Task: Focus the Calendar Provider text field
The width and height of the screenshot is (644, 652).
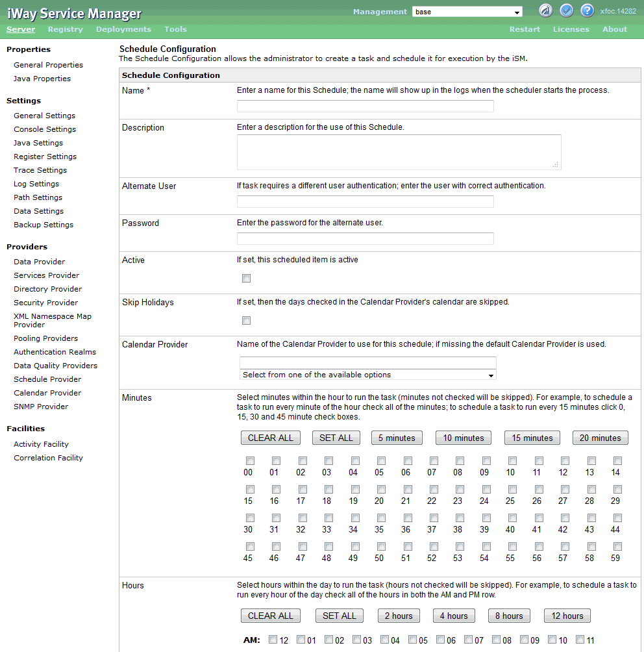Action: coord(368,362)
